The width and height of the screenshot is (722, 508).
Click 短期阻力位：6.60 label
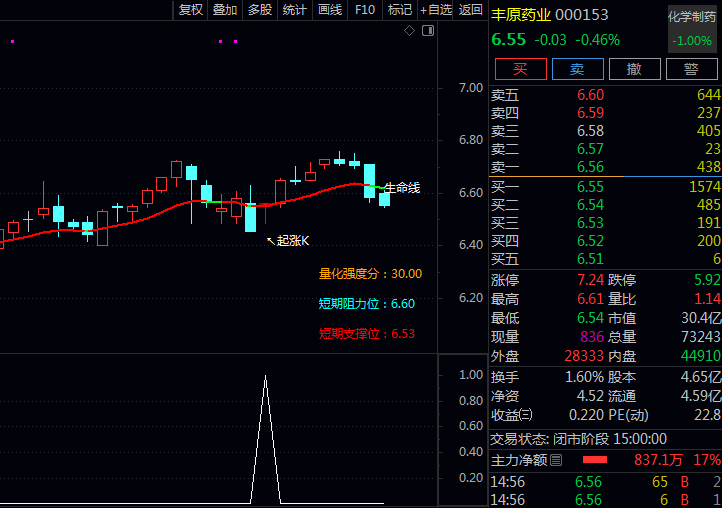pos(367,304)
